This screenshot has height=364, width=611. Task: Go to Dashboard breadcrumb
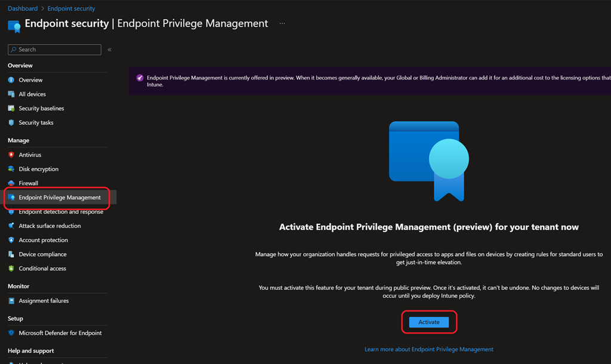[x=23, y=8]
